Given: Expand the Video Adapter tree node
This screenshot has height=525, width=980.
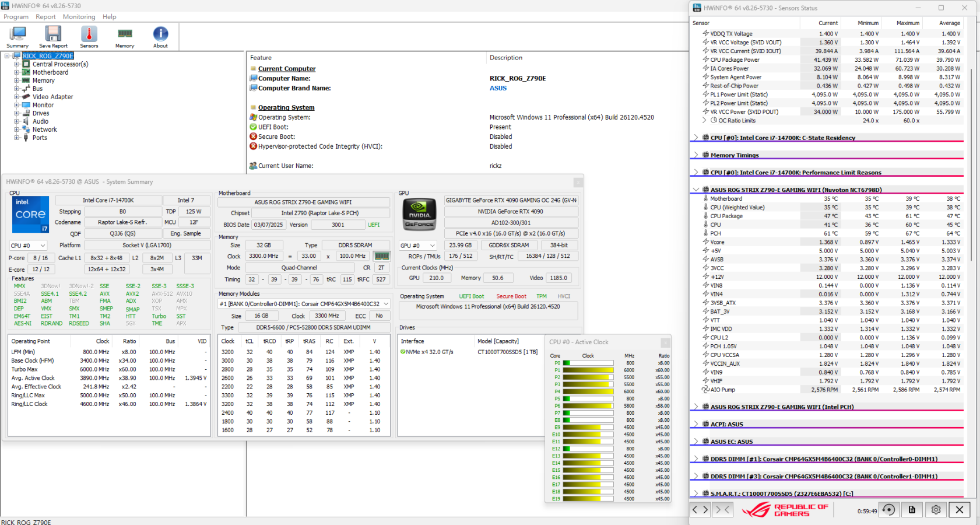Looking at the screenshot, I should coord(17,97).
